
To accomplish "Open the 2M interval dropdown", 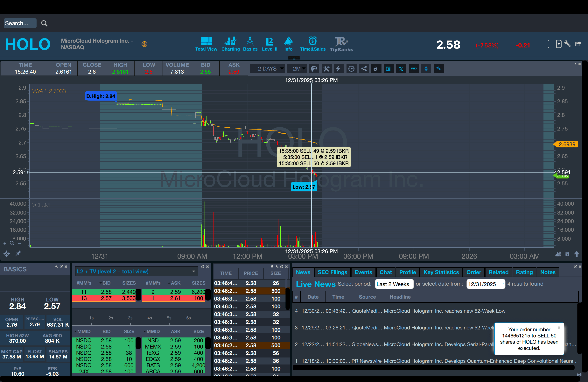I will tap(297, 69).
